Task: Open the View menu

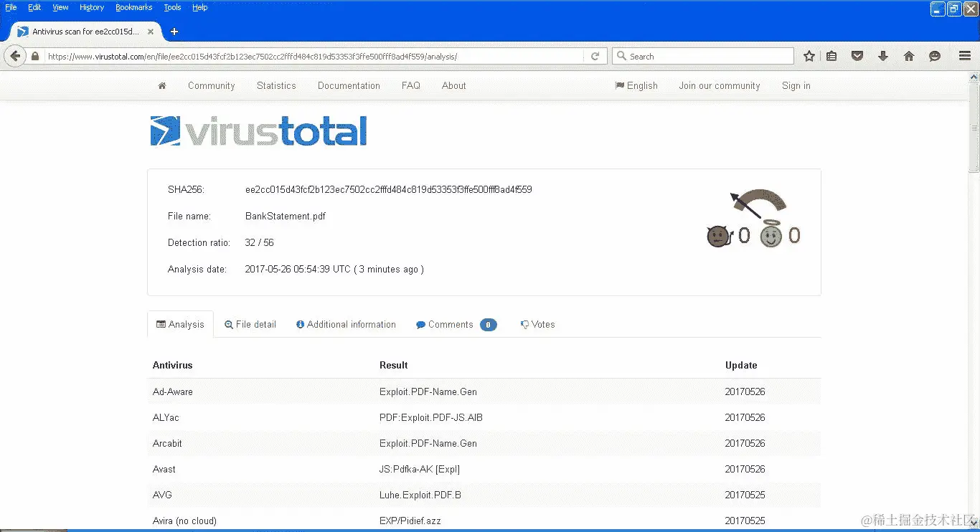Action: click(x=61, y=7)
